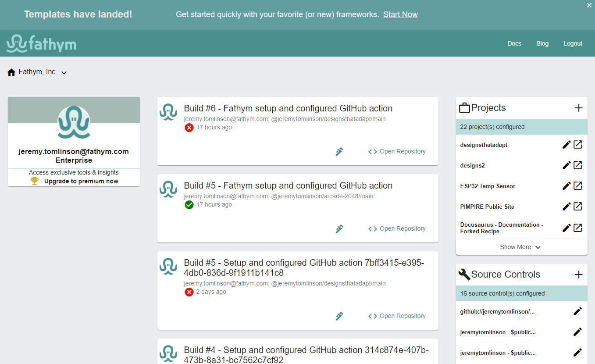This screenshot has width=595, height=364.
Task: Edit last visible jeremytomlinson - $public source control
Action: point(578,353)
